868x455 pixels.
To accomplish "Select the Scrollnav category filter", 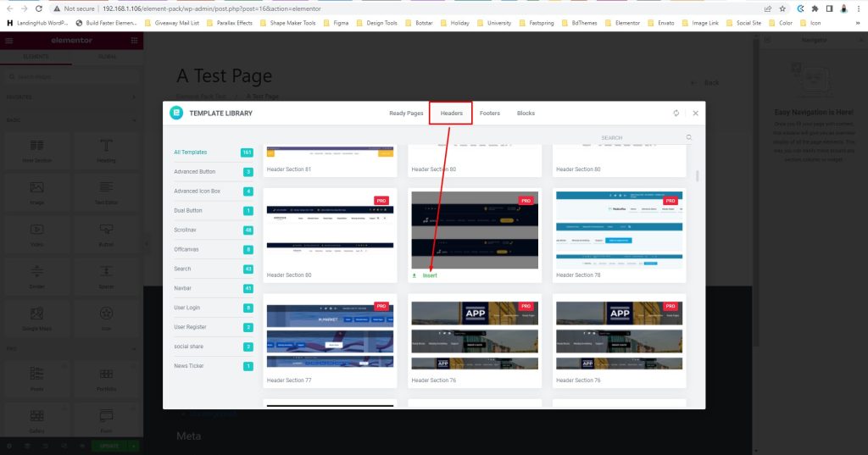I will pyautogui.click(x=187, y=230).
